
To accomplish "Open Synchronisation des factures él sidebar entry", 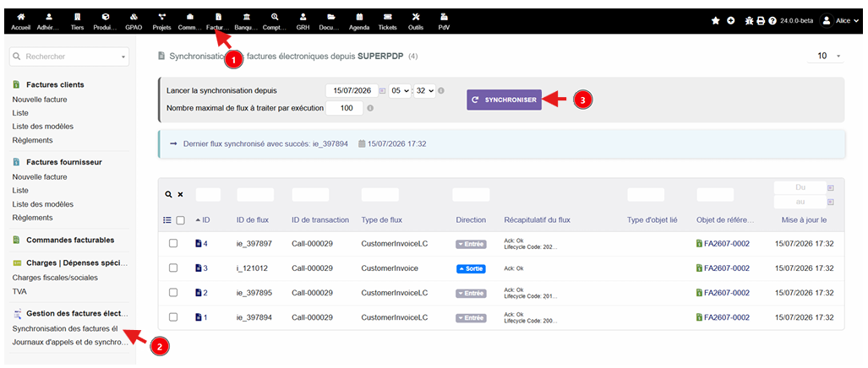I will point(65,328).
